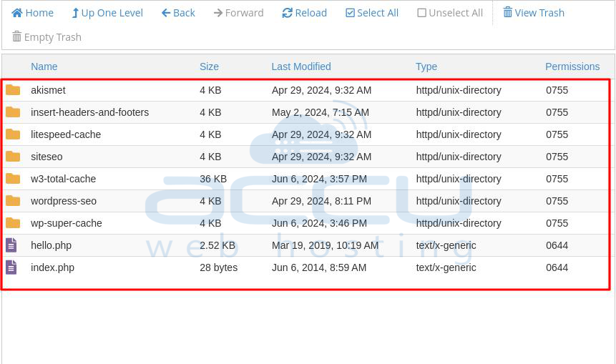Click the insert-headers-and-footers folder name
This screenshot has width=616, height=364.
[x=90, y=112]
